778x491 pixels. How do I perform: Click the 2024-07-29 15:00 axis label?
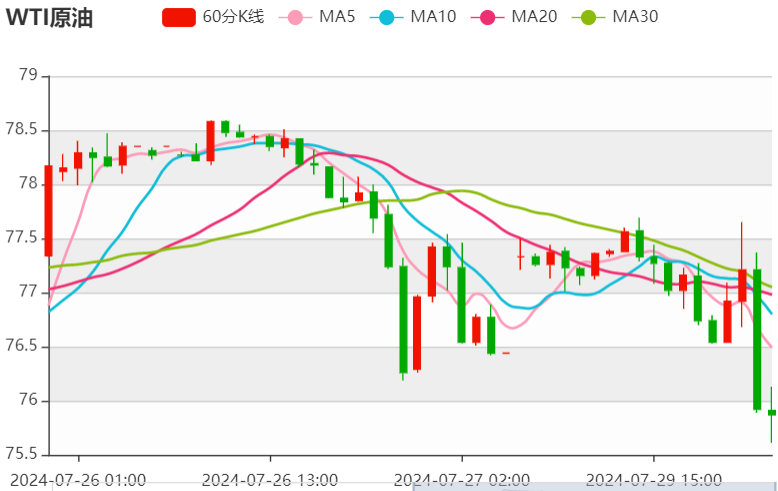(x=653, y=481)
